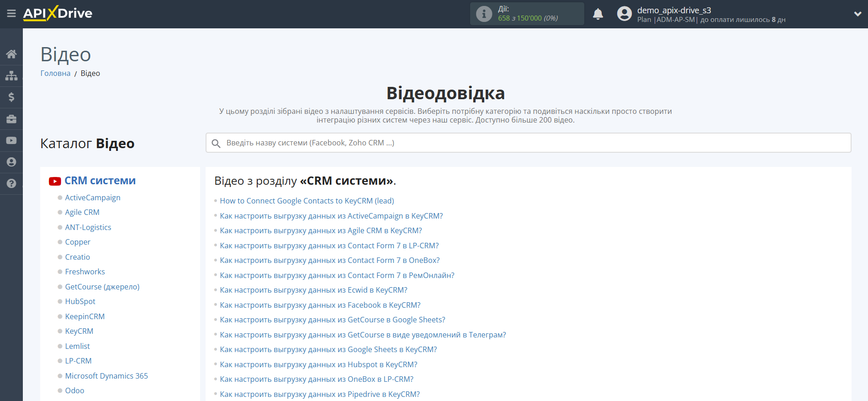Open briefcase sidebar icon
Screen dimensions: 868x401
tap(11, 119)
